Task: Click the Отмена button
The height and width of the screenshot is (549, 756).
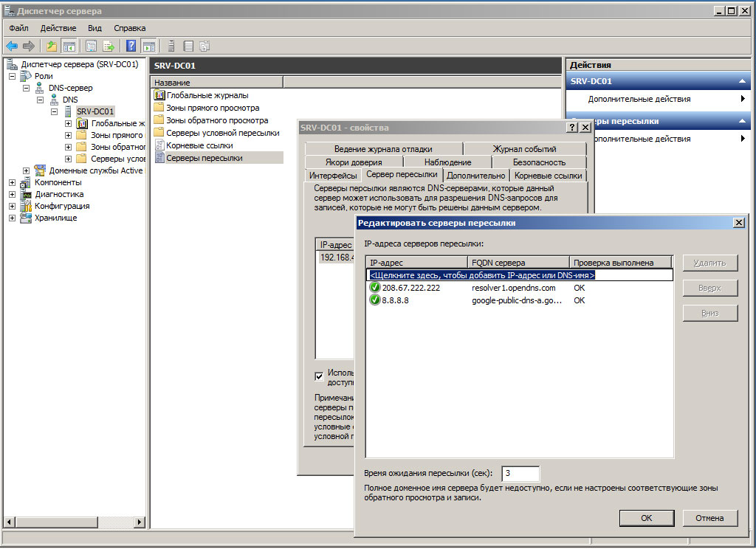Action: [709, 518]
